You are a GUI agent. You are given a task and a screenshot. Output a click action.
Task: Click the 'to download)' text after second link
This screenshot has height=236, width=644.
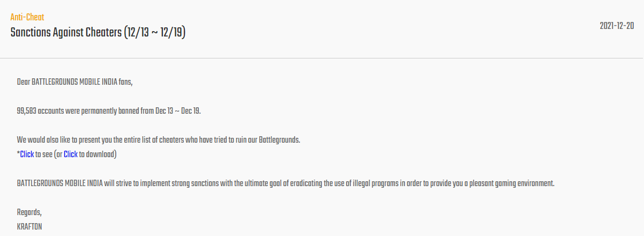click(x=98, y=154)
